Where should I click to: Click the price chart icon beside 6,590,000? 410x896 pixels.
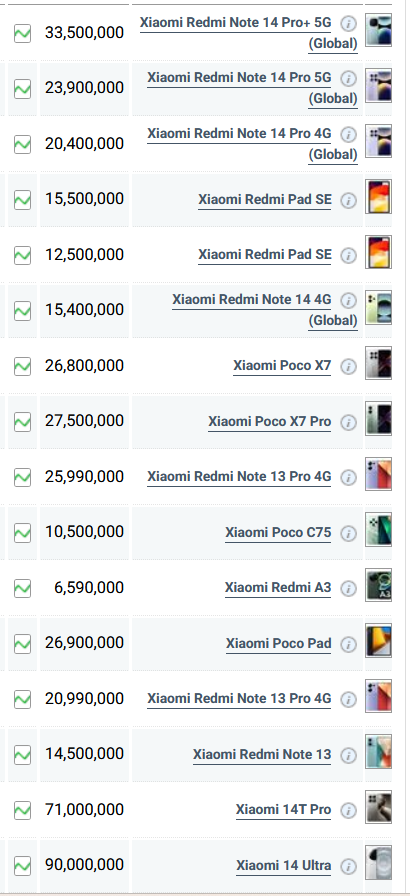[x=22, y=588]
